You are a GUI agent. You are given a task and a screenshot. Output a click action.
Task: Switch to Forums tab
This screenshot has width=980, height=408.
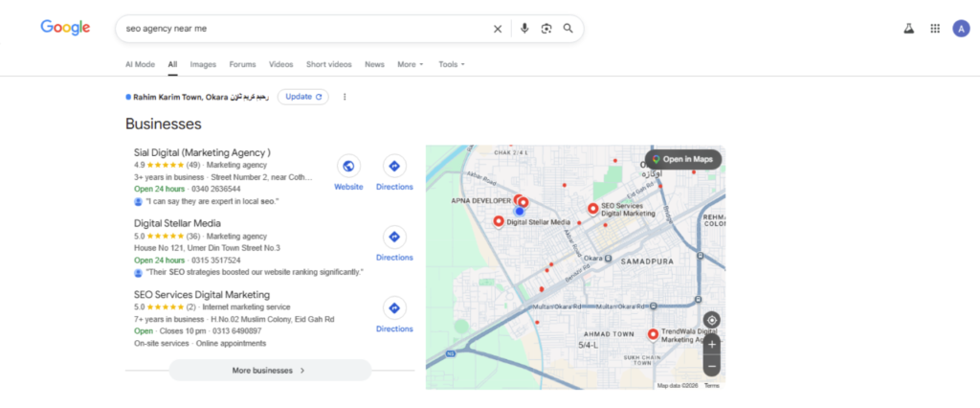[x=242, y=64]
